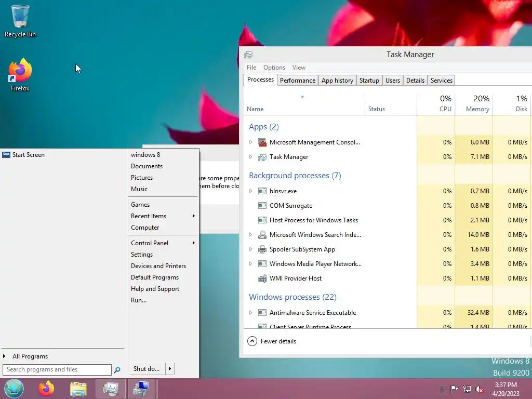The image size is (532, 399).
Task: Open Devices and Printers
Action: pyautogui.click(x=158, y=266)
